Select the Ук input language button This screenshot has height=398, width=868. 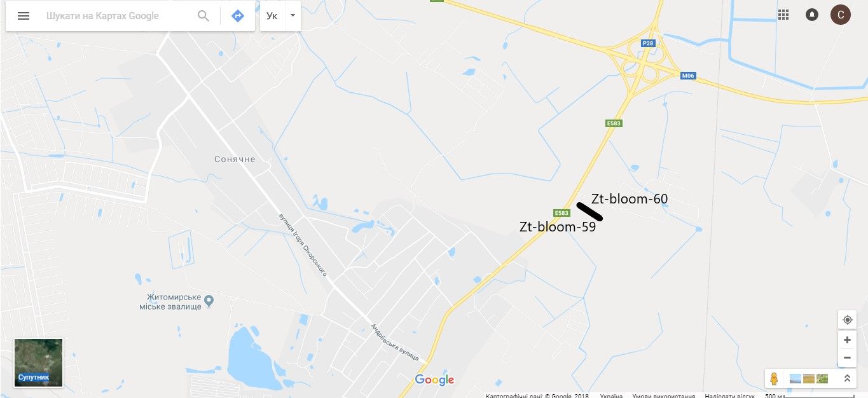point(272,16)
